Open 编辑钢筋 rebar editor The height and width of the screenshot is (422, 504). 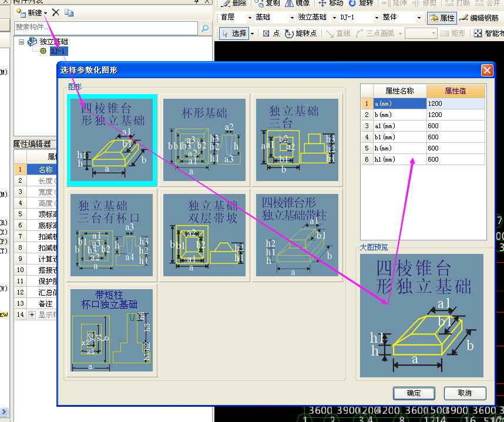pos(479,18)
